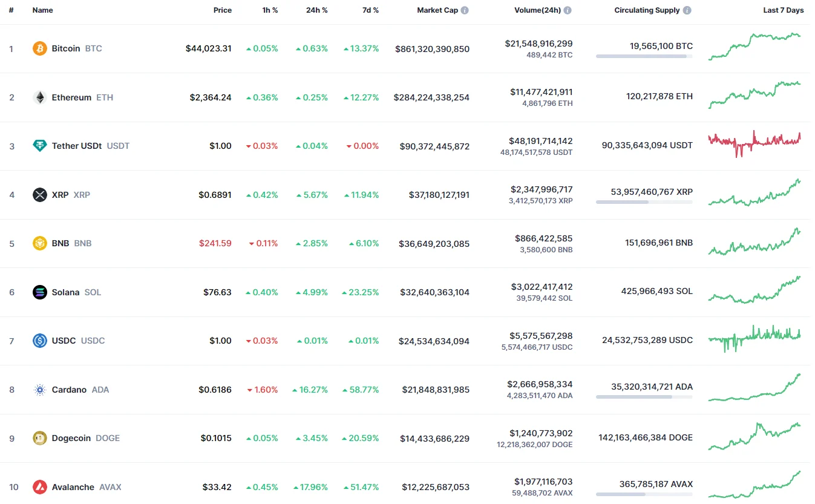Image resolution: width=815 pixels, height=504 pixels.
Task: Click the Avalanche logo icon
Action: pos(39,487)
